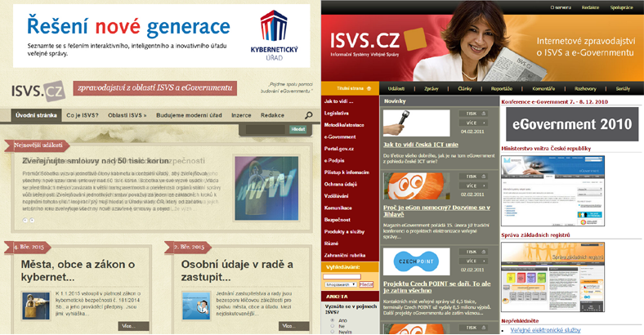
Task: Click Více under Města, obce article
Action: point(133,326)
